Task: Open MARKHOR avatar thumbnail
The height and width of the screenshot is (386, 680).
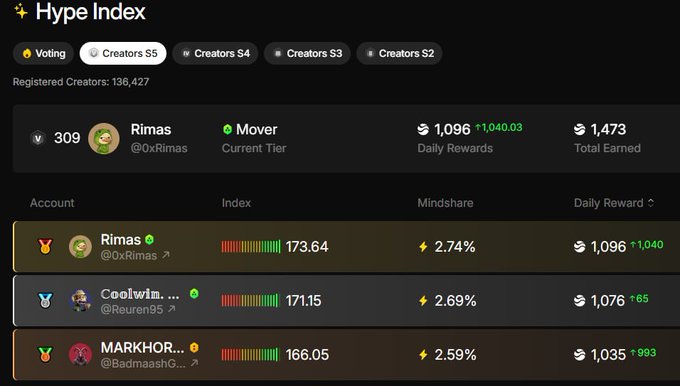Action: [80, 354]
